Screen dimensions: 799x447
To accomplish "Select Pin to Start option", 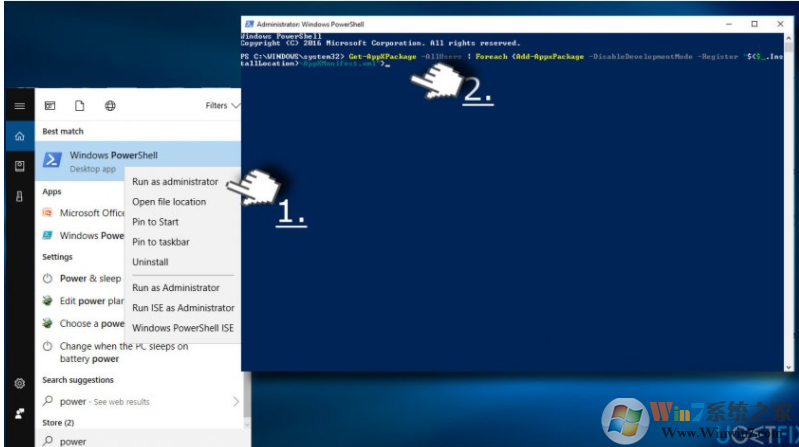I will click(x=155, y=222).
